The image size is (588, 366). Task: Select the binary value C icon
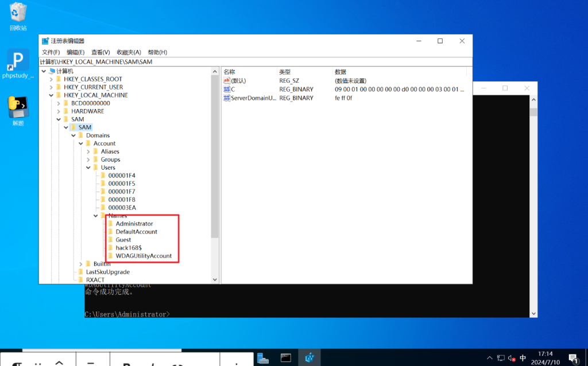tap(227, 89)
